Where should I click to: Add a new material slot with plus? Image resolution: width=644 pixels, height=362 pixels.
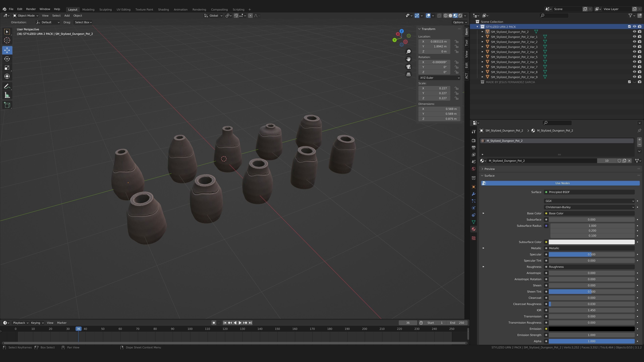(639, 139)
